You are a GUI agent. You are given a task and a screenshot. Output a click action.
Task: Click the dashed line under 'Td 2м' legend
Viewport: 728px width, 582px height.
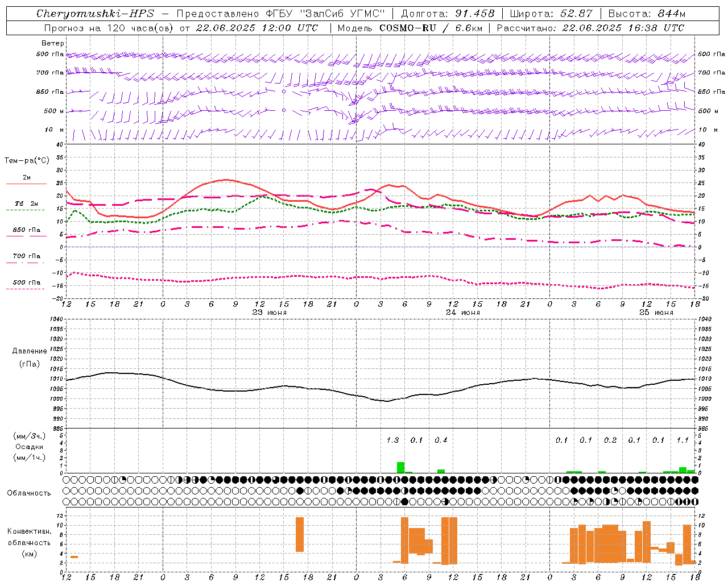point(25,210)
